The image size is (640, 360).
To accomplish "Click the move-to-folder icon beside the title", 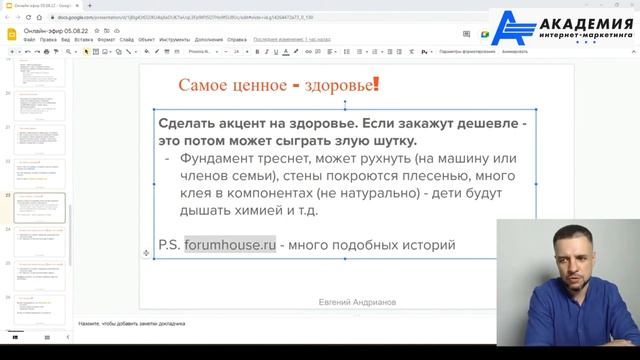I will 107,31.
